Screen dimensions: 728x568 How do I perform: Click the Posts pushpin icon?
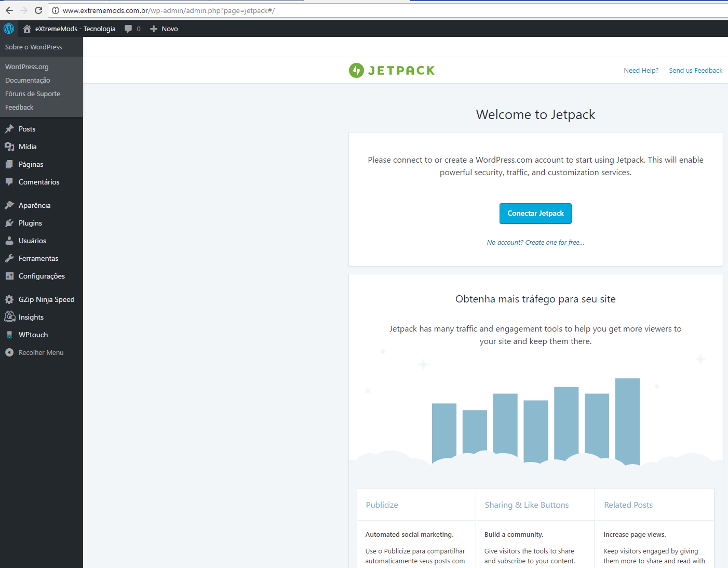tap(9, 129)
